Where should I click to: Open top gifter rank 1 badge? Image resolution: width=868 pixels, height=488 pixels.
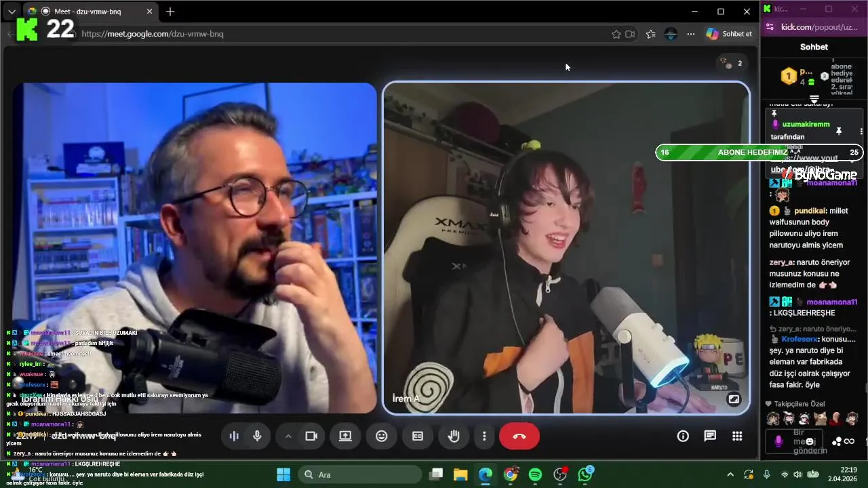point(789,76)
